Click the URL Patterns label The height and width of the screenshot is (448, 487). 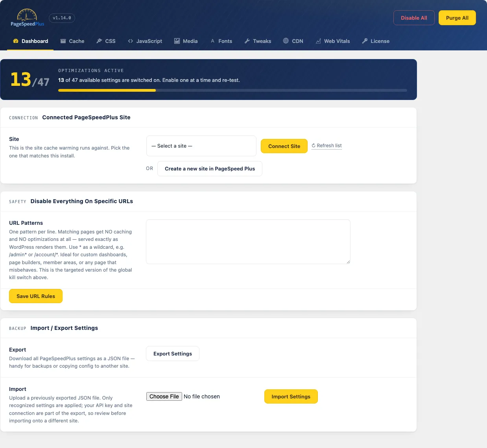pos(26,223)
